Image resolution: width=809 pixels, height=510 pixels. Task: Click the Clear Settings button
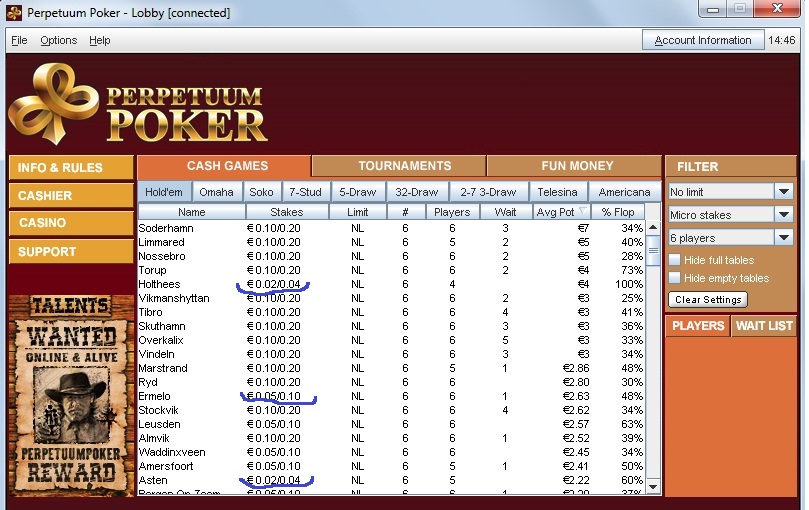click(708, 299)
